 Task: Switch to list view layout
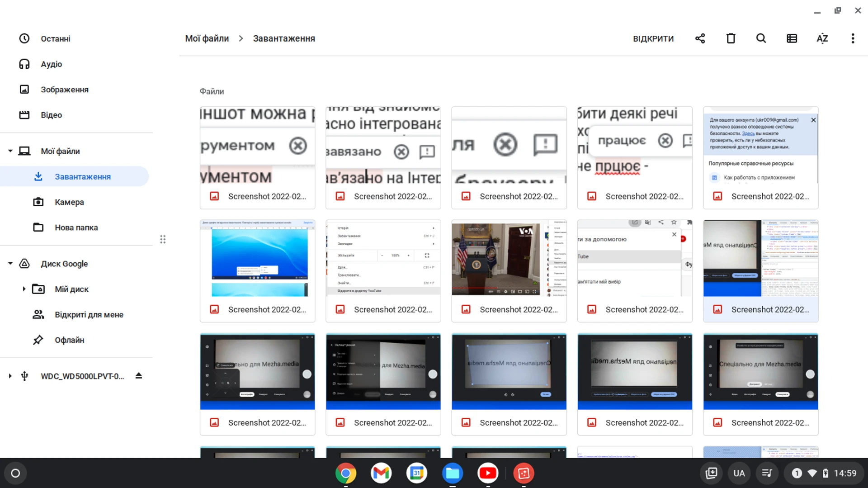click(792, 38)
